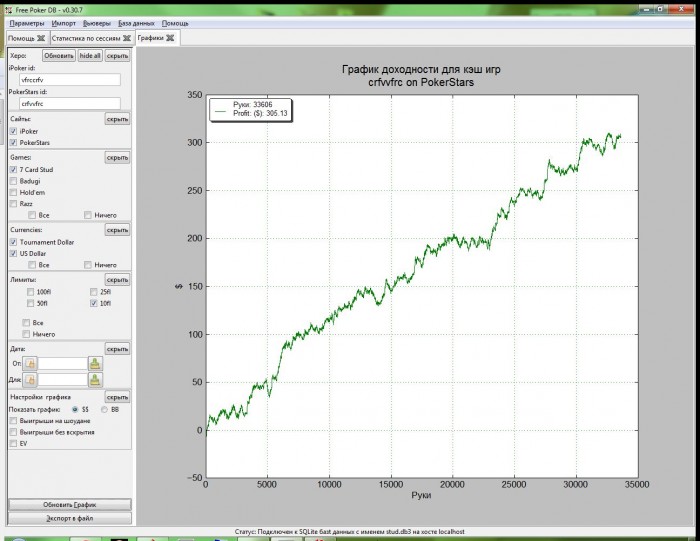Screen dimensions: 700x541
Task: Uncheck the 10fl limit checkbox
Action: pyautogui.click(x=93, y=303)
